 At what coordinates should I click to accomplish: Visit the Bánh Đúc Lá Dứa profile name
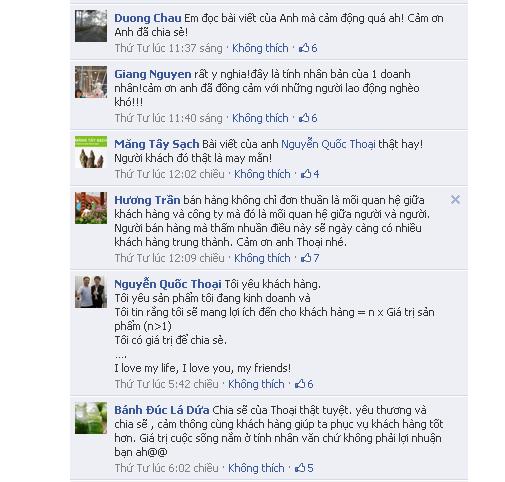(162, 410)
